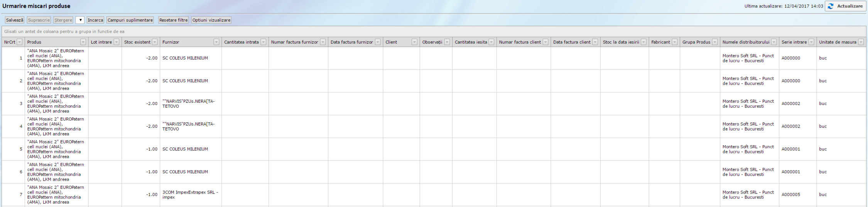Open the Unitate de masura filter dropdown
The height and width of the screenshot is (207, 868).
click(861, 42)
